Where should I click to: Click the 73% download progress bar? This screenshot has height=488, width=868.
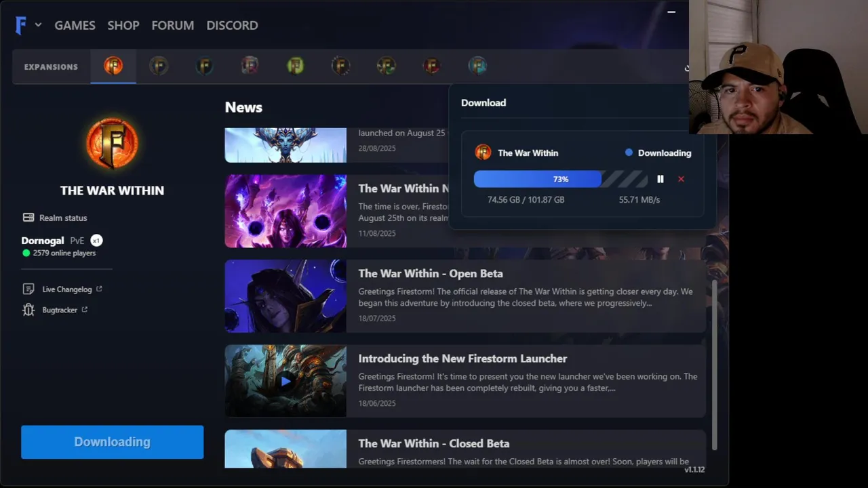click(560, 179)
